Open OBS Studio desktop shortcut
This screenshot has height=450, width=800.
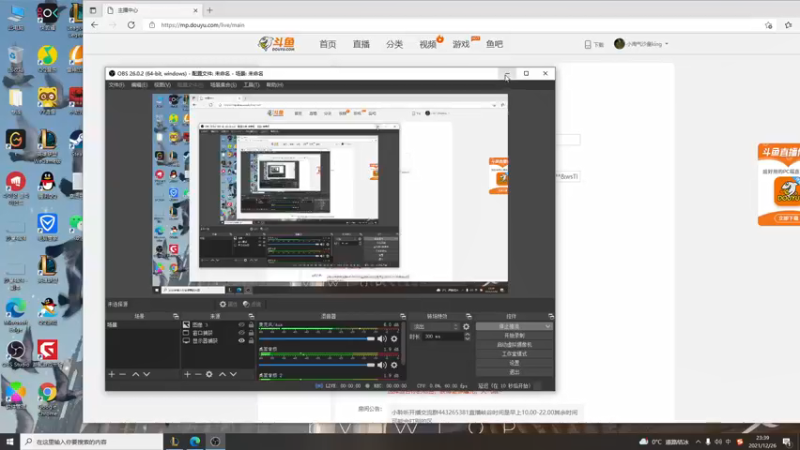tap(16, 354)
